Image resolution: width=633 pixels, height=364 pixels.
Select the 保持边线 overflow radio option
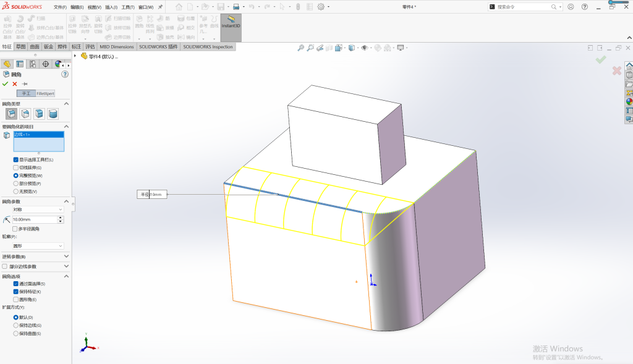[x=15, y=326]
